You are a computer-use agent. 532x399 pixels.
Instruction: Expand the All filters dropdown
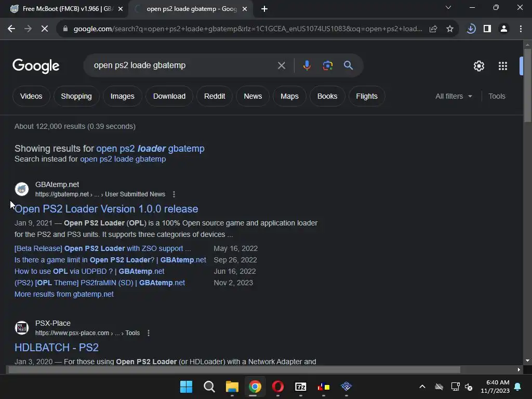[454, 96]
